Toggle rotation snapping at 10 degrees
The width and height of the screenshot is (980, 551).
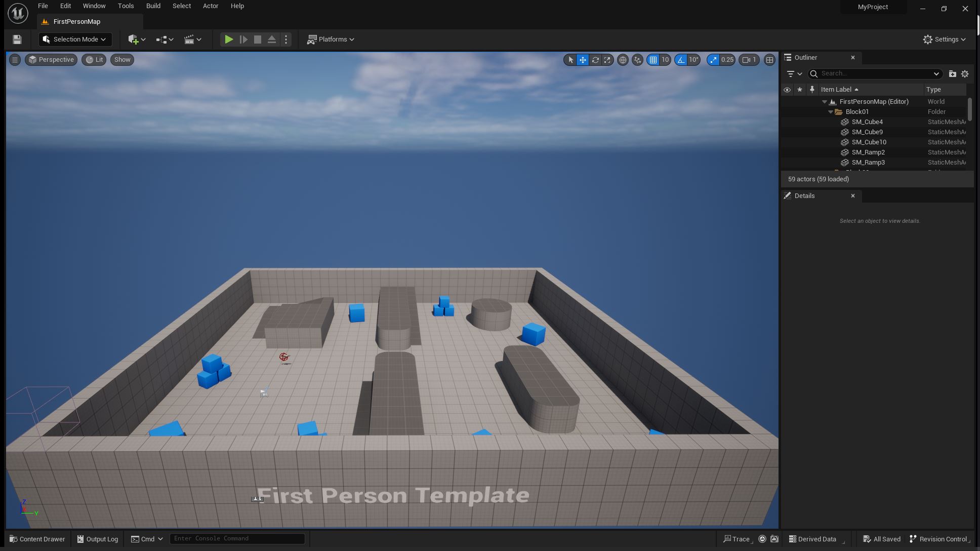pyautogui.click(x=681, y=60)
